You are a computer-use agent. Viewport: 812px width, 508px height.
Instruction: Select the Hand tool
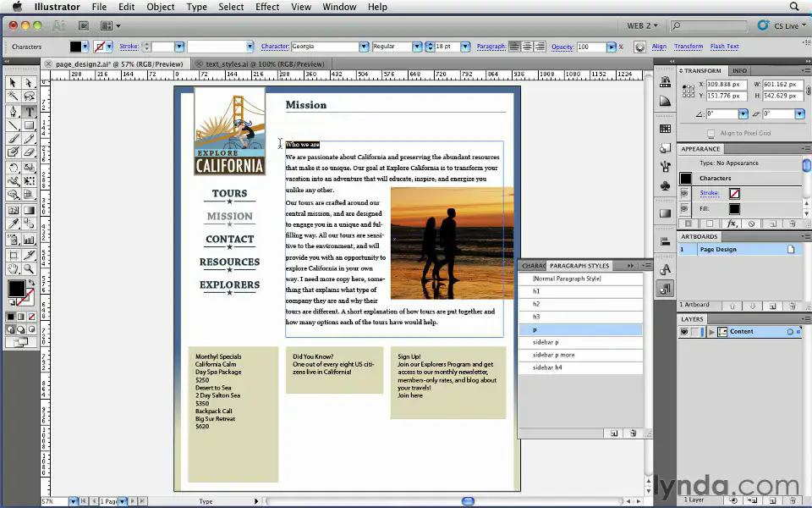coord(13,268)
